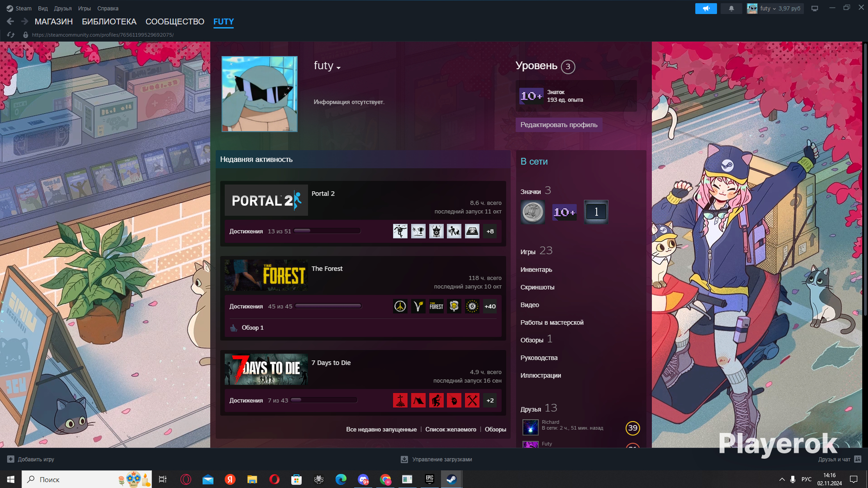Screen dimensions: 868x488
Task: Open Работы в мастерской link
Action: click(552, 323)
